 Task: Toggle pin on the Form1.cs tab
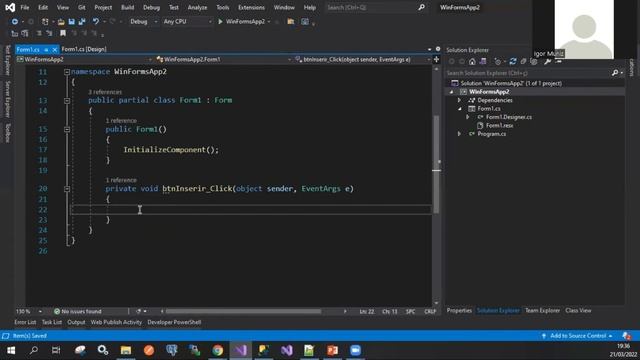click(46, 49)
